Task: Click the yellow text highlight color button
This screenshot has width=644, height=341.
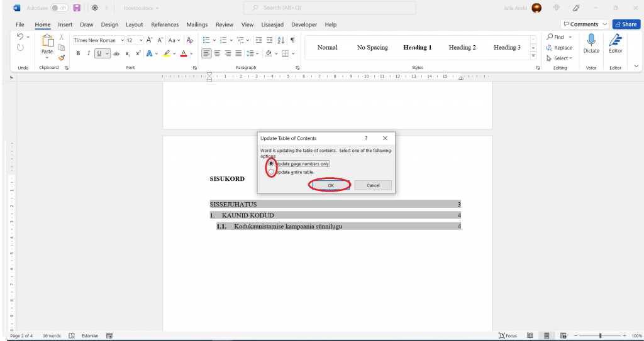Action: [167, 53]
